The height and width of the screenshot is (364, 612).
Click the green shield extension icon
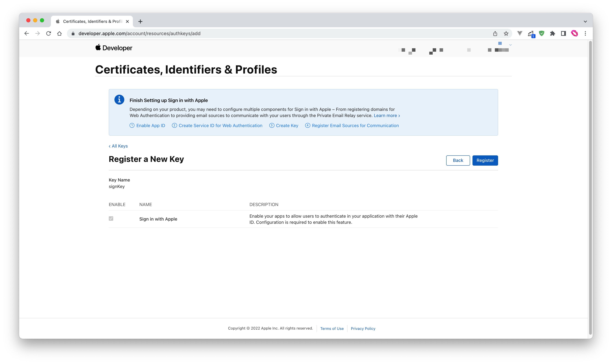coord(541,34)
